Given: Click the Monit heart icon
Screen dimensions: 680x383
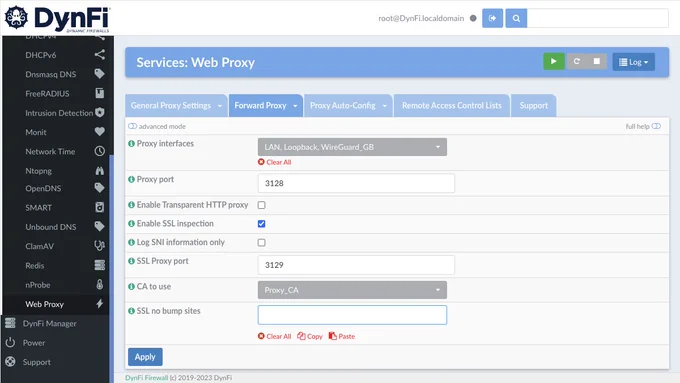Looking at the screenshot, I should point(99,131).
